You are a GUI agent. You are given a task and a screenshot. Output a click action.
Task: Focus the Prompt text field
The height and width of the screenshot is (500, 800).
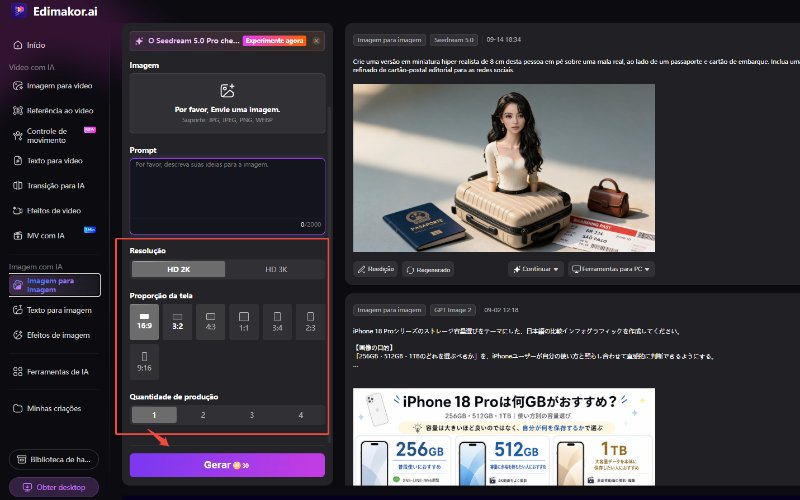[x=227, y=196]
